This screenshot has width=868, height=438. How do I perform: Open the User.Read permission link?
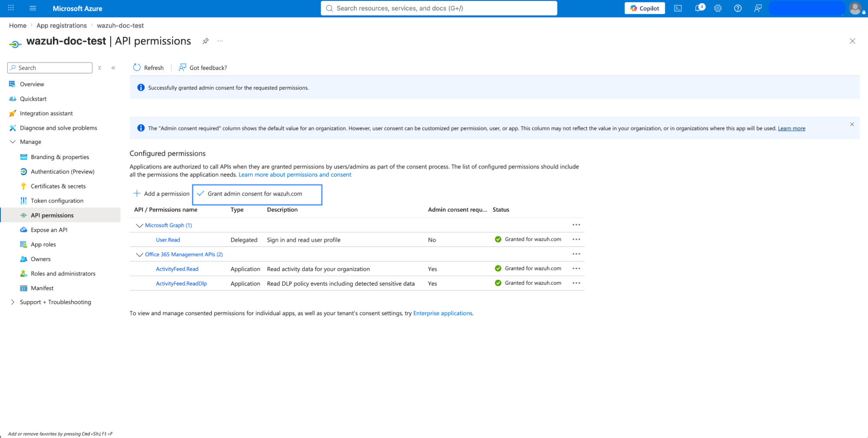168,240
